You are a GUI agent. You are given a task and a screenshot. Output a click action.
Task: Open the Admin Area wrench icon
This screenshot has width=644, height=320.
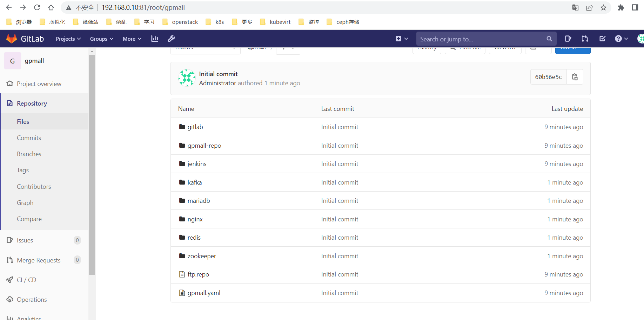(x=171, y=39)
